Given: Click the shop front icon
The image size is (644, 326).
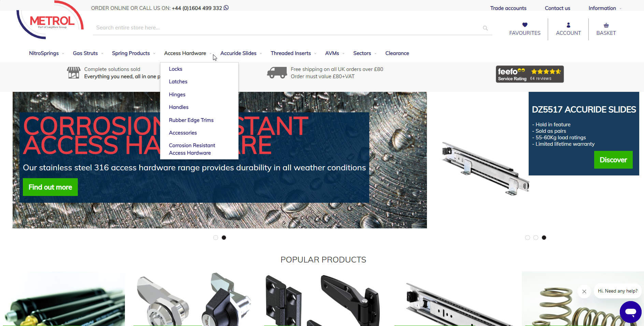Looking at the screenshot, I should [74, 73].
